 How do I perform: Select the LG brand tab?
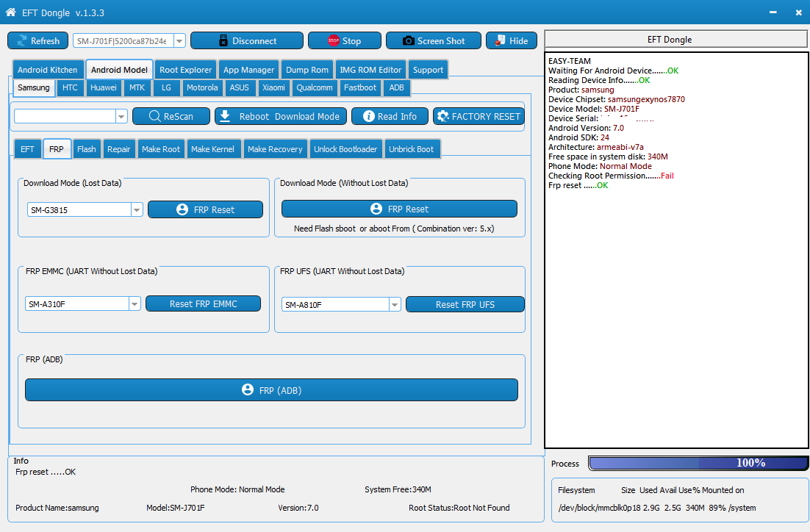coord(166,87)
